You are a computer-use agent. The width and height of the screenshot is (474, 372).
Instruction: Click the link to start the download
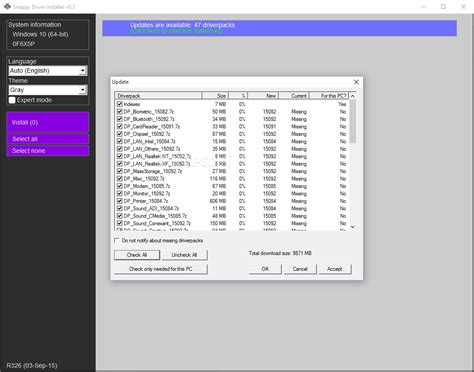(x=176, y=31)
